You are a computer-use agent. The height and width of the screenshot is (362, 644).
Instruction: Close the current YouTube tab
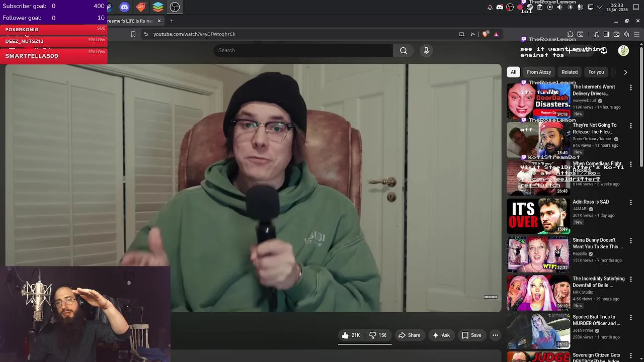pyautogui.click(x=159, y=21)
